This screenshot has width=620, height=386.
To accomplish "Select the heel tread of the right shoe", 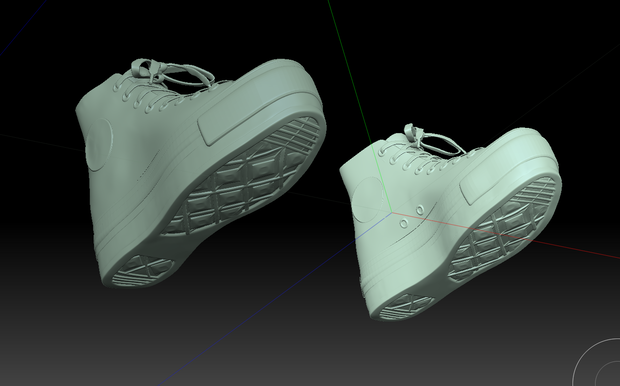I will click(x=406, y=307).
